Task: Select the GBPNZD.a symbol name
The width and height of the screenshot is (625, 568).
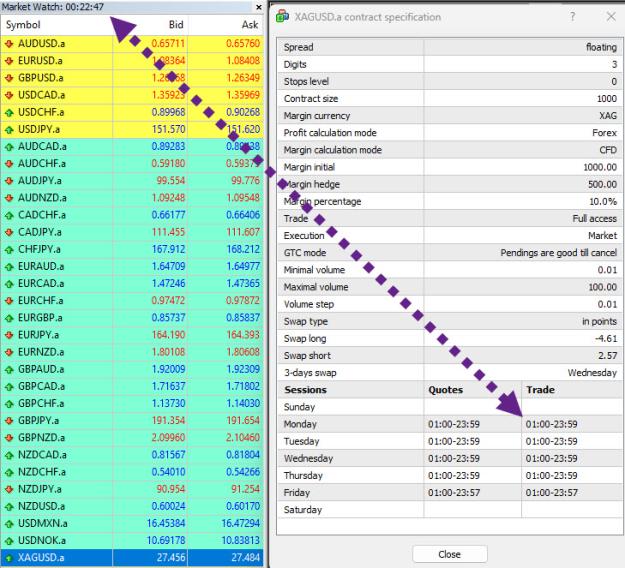Action: [x=41, y=438]
